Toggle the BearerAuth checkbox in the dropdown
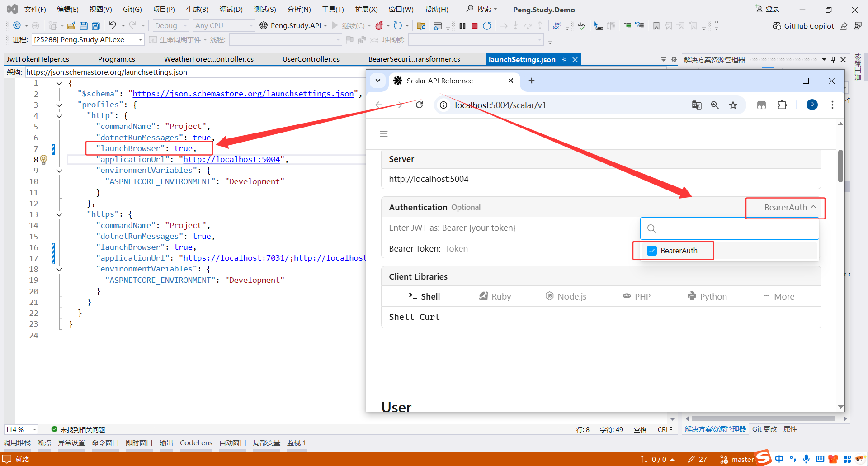Viewport: 868px width, 466px height. click(x=652, y=251)
